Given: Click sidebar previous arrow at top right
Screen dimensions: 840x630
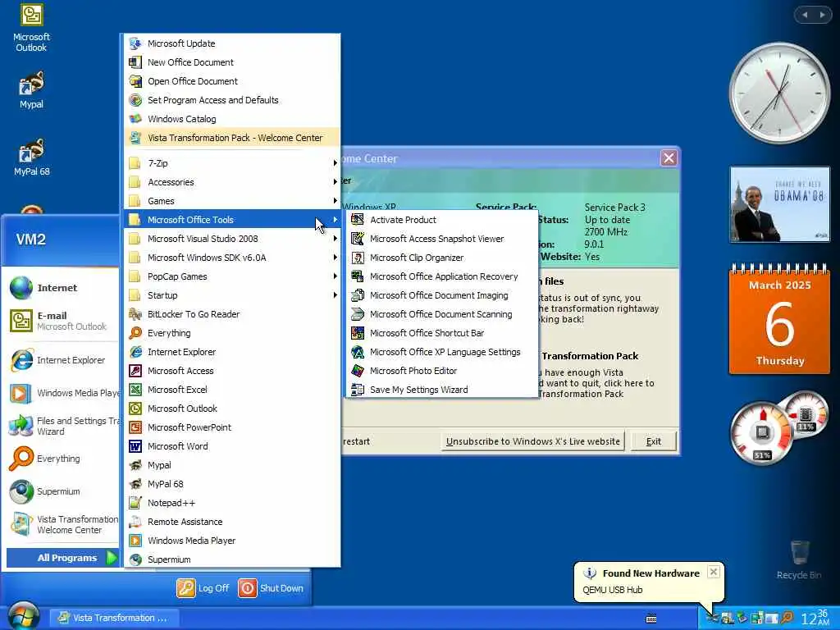Looking at the screenshot, I should coord(805,15).
